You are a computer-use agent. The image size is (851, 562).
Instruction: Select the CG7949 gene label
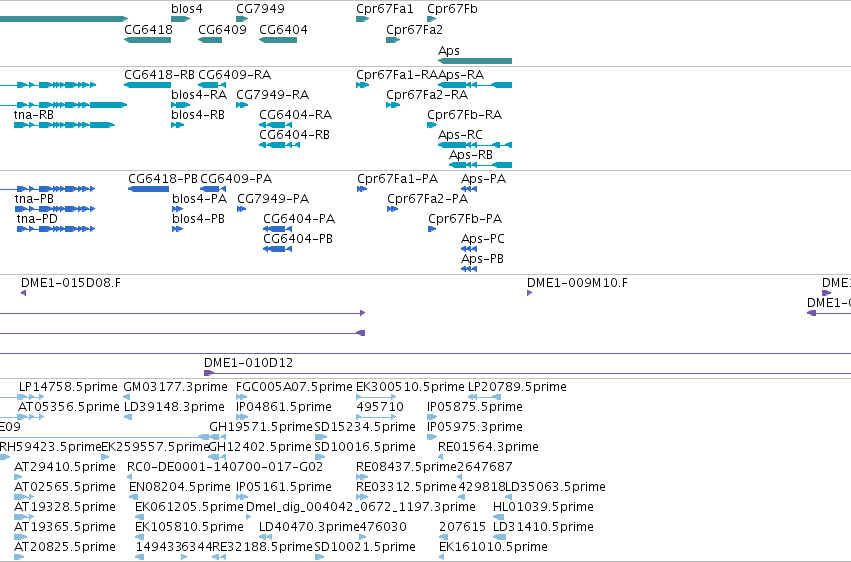coord(260,9)
